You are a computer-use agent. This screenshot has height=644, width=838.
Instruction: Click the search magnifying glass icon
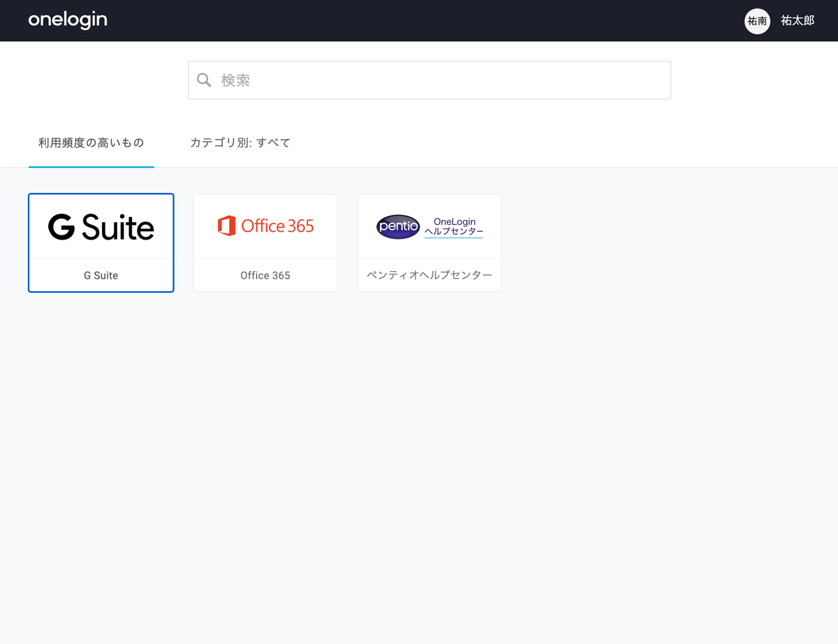203,80
